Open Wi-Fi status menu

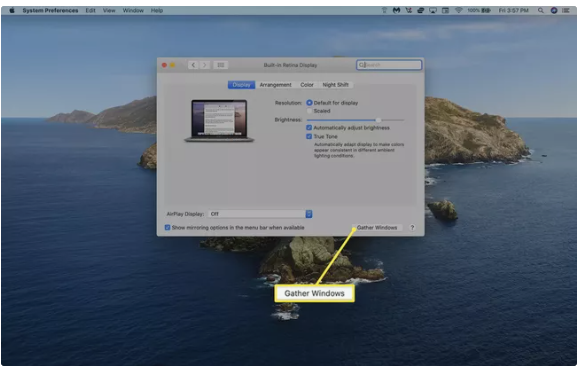click(459, 10)
